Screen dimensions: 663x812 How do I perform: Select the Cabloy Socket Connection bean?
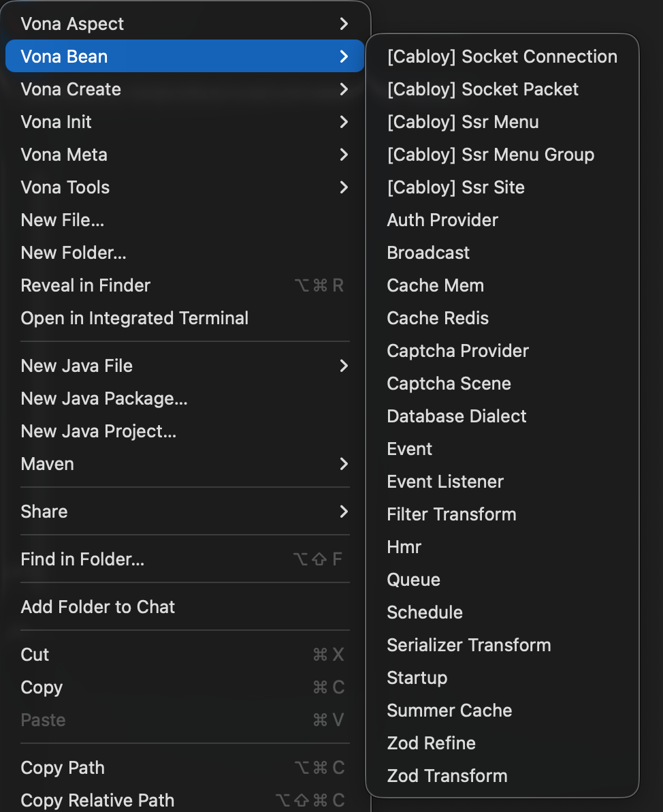tap(502, 56)
